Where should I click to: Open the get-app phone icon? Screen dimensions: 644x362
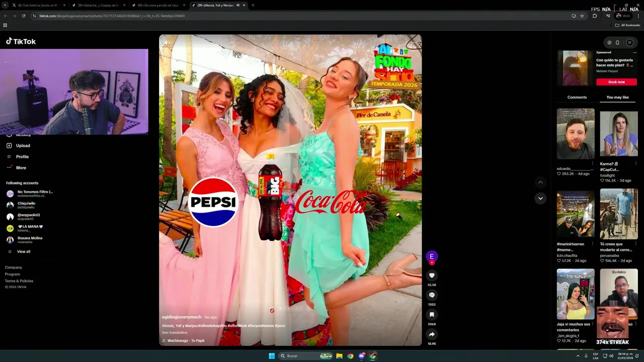tap(617, 43)
